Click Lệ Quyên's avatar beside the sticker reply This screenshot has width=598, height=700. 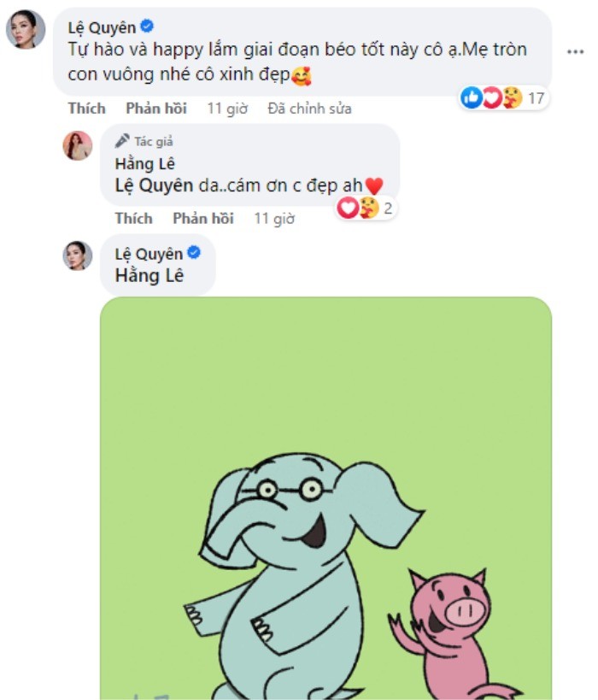pos(78,256)
